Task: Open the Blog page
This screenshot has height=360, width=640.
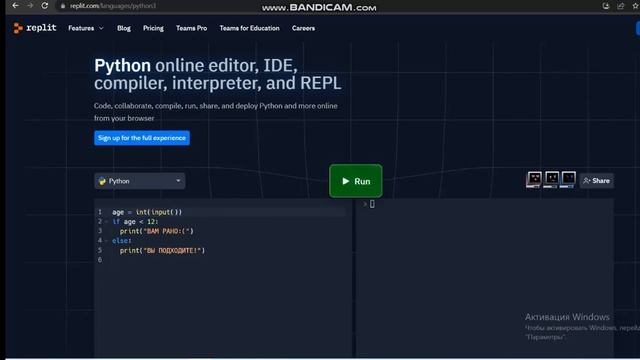Action: pyautogui.click(x=124, y=28)
